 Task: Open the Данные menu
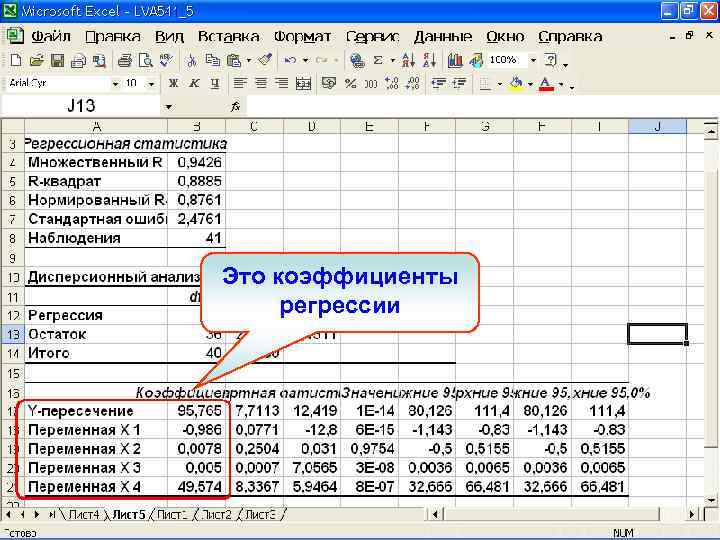coord(443,36)
